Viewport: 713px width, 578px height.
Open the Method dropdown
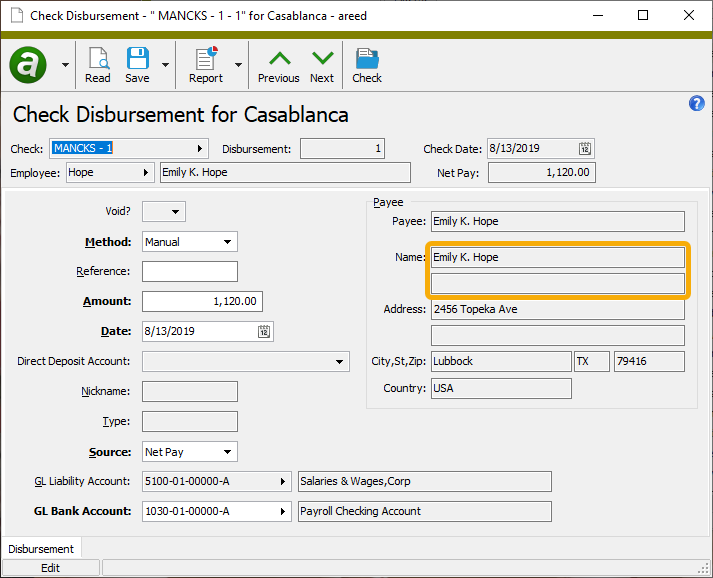(x=228, y=242)
